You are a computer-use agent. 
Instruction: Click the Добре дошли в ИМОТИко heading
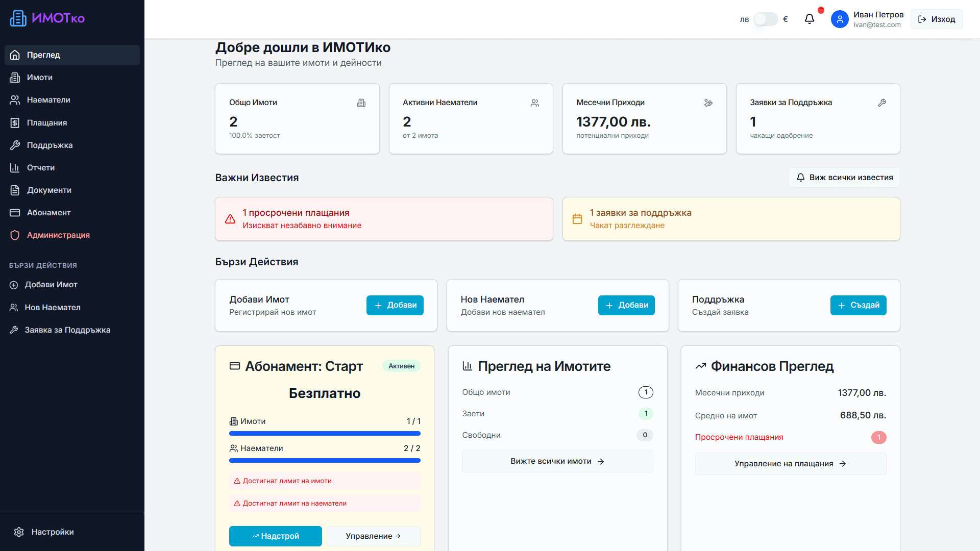[x=303, y=47]
